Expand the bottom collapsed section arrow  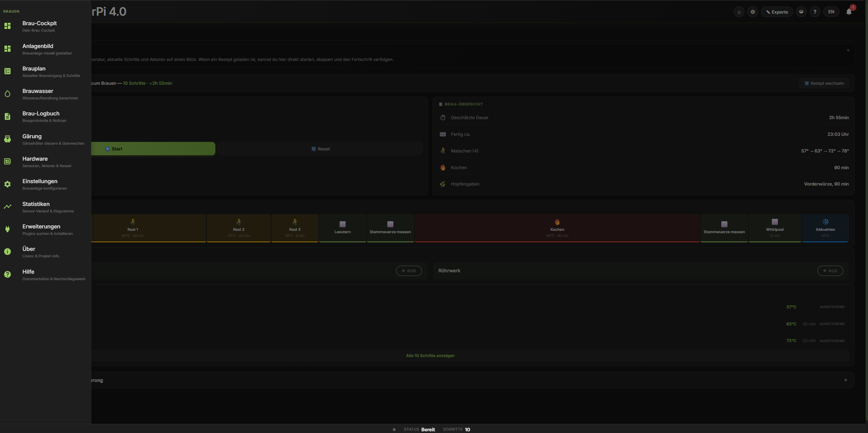[846, 380]
